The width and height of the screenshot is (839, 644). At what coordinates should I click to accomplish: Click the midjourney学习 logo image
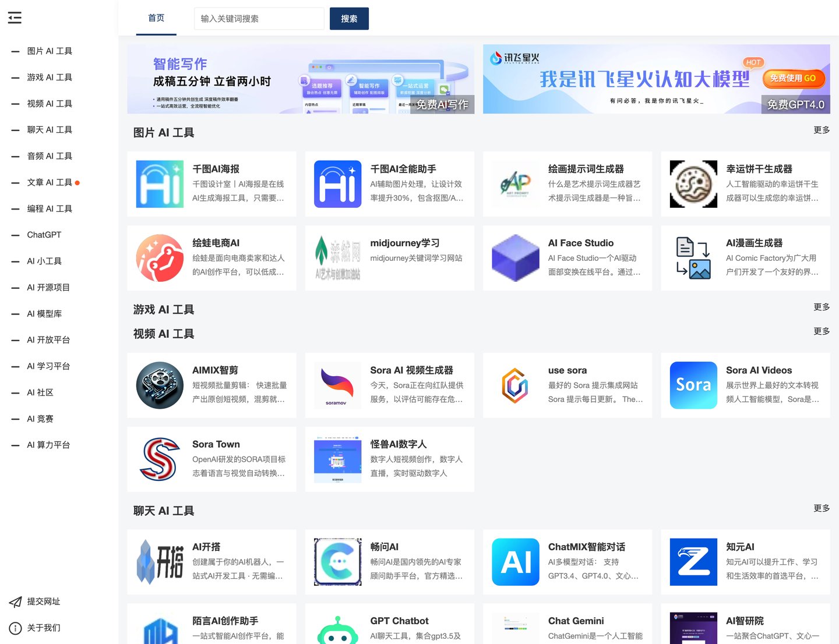(x=337, y=258)
